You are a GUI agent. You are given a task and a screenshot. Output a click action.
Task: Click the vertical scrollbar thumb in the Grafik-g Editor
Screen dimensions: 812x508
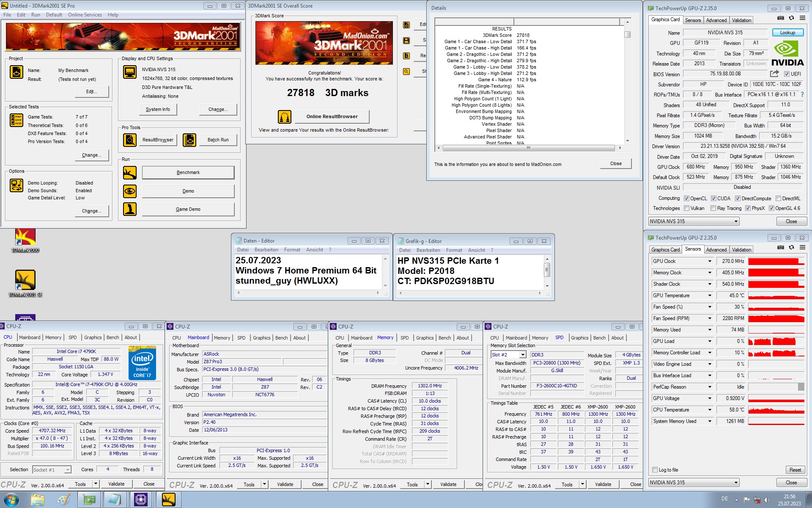coord(547,269)
